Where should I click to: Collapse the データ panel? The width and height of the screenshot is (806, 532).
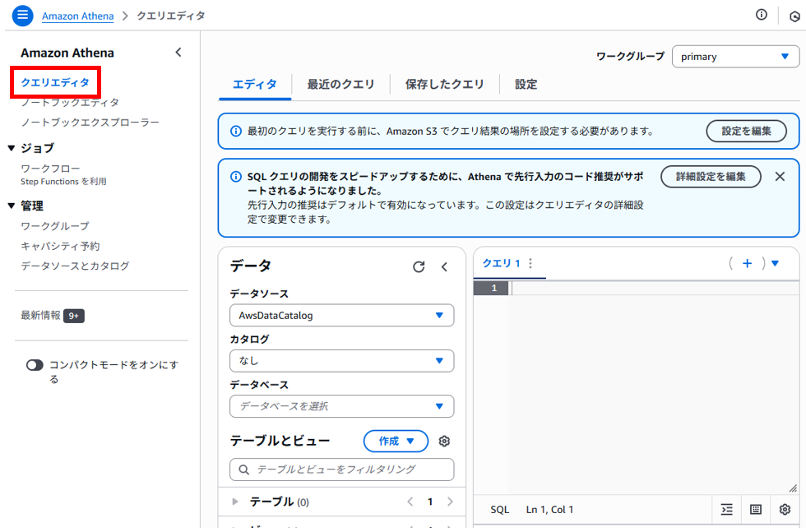445,266
